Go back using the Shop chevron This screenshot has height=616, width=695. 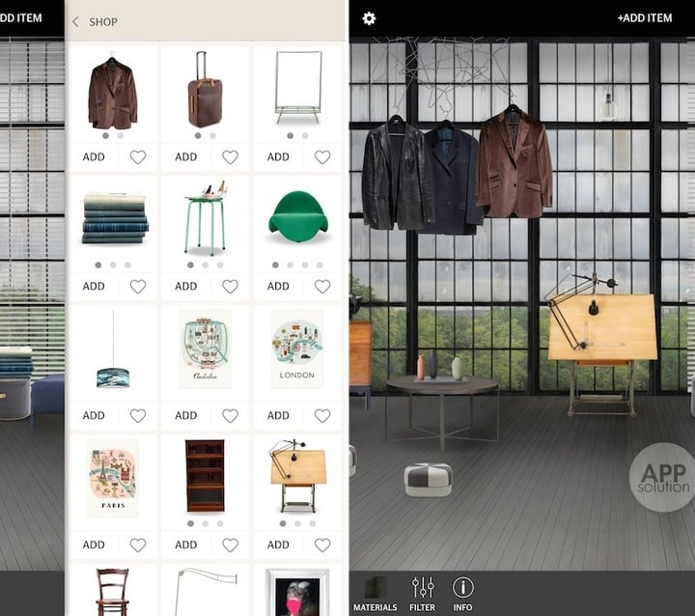[x=76, y=21]
